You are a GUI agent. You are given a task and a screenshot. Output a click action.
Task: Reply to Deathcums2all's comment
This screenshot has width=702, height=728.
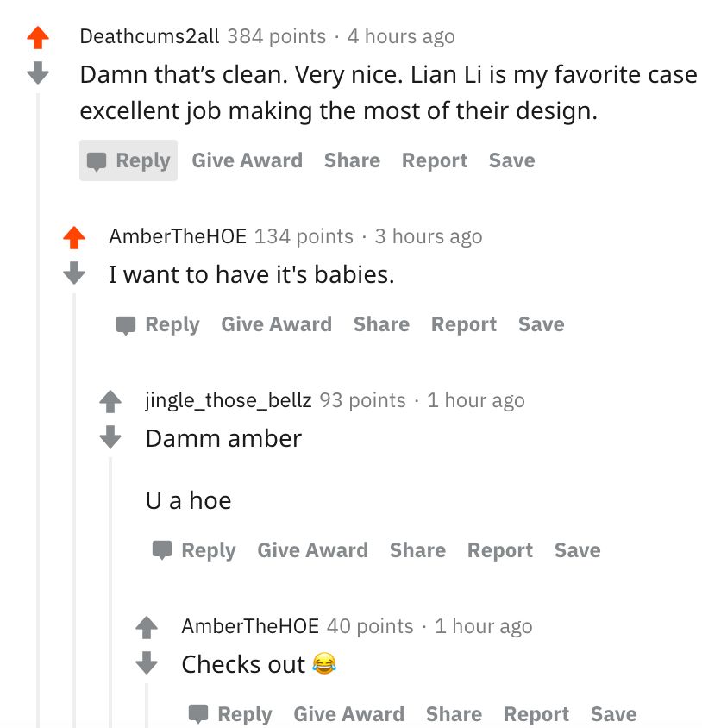pos(129,160)
